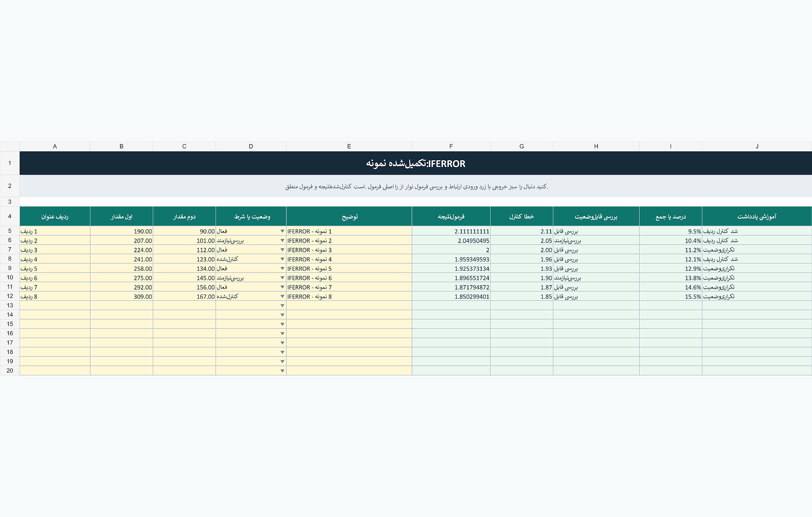The image size is (812, 517).
Task: Click cell with value 112.00
Action: pyautogui.click(x=184, y=250)
